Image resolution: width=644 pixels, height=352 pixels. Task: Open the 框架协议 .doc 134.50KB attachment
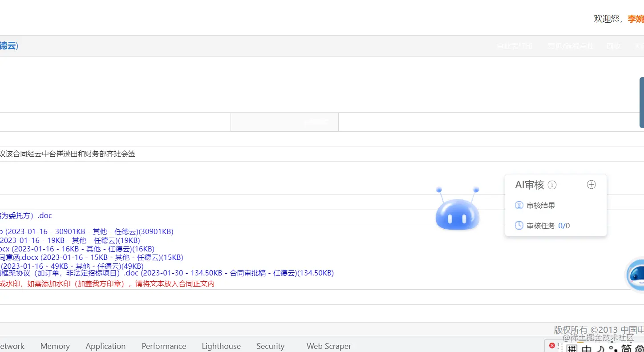point(167,273)
